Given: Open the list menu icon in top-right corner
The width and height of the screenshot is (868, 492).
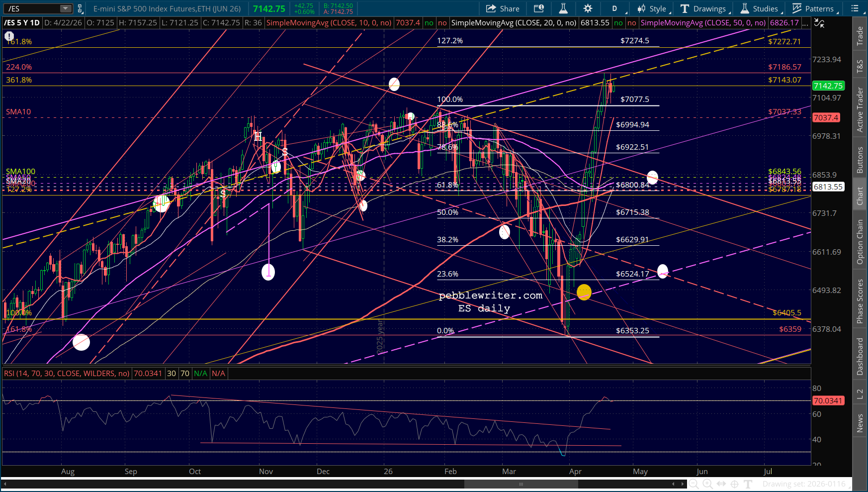Looking at the screenshot, I should pyautogui.click(x=855, y=8).
